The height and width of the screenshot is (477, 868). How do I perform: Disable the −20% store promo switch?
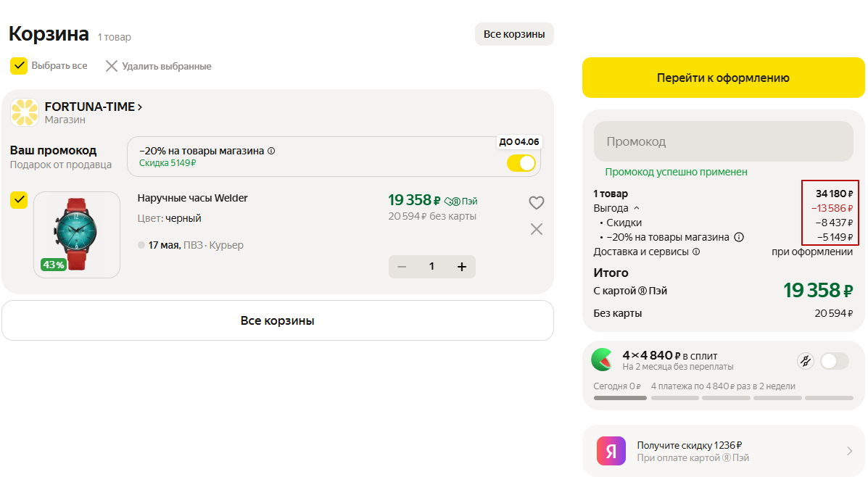(521, 163)
